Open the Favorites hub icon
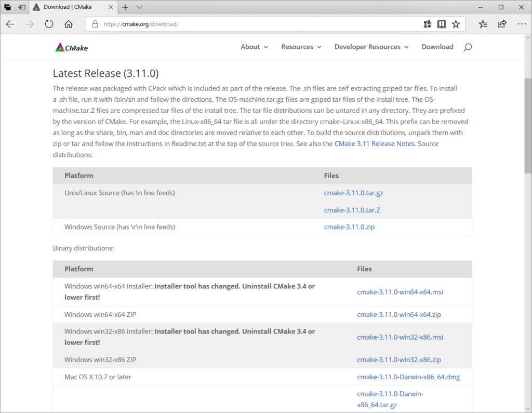This screenshot has width=532, height=413. coord(483,24)
